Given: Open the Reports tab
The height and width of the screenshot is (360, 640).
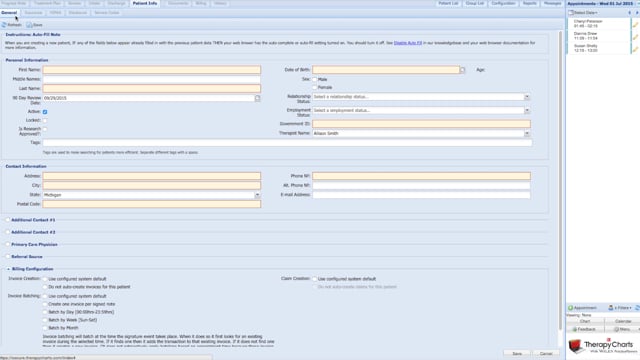Looking at the screenshot, I should pos(530,3).
